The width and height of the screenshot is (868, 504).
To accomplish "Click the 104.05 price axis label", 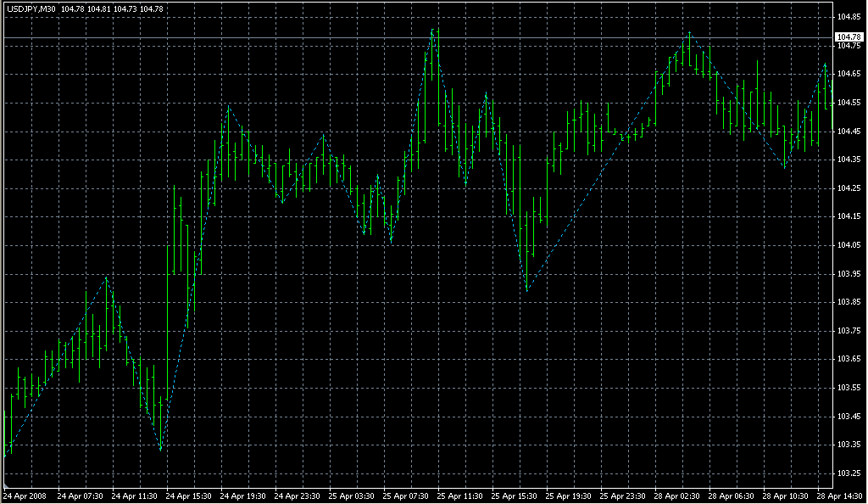I will point(849,245).
